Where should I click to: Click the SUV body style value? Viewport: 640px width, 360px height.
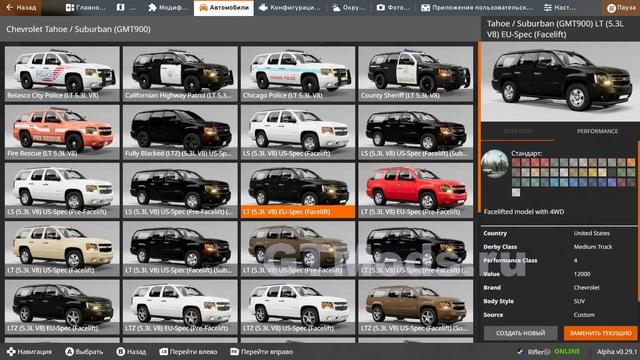pyautogui.click(x=579, y=301)
